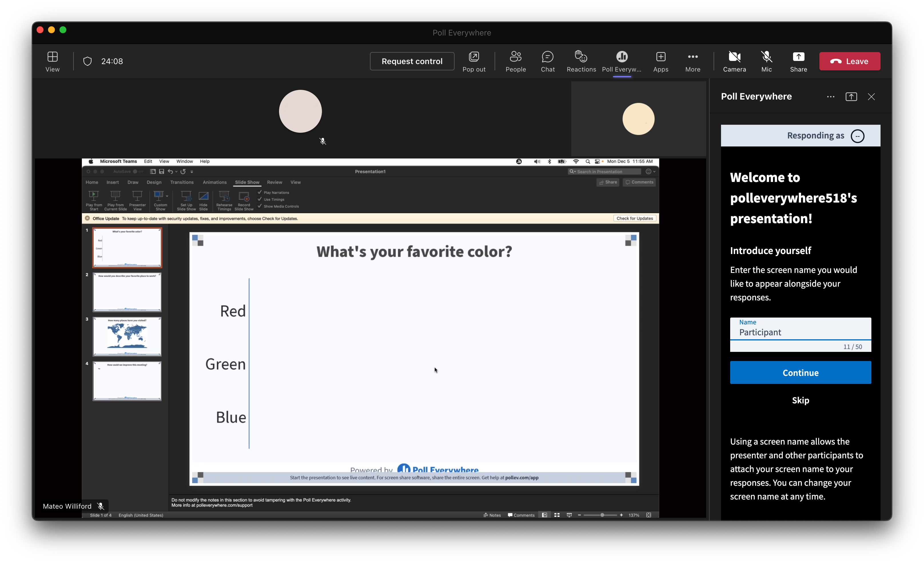Click the Responding as avatar icon
The image size is (924, 563).
click(x=857, y=136)
